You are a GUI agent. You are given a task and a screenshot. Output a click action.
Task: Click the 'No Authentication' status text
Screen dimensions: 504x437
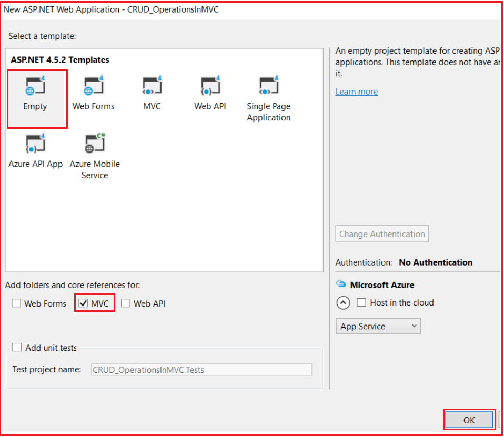click(x=436, y=262)
